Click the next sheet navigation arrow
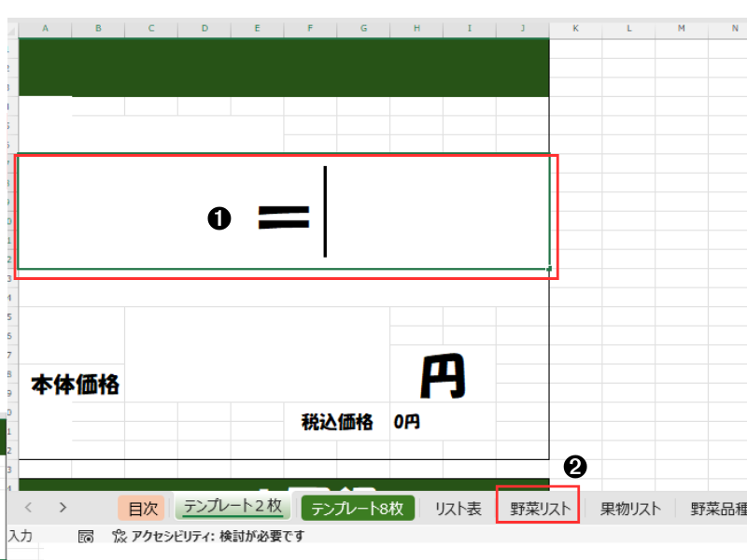747x560 pixels. coord(63,508)
